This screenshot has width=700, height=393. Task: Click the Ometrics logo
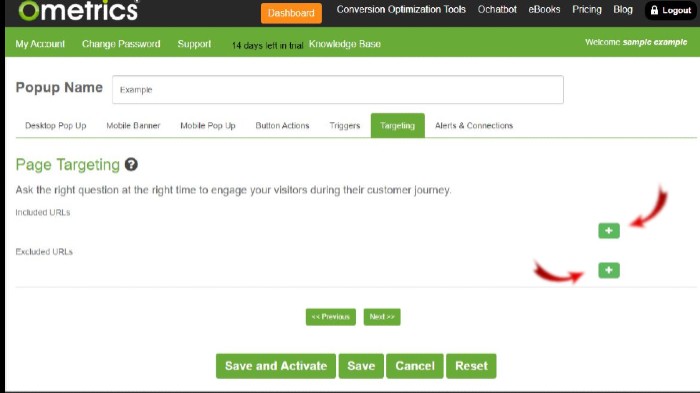[79, 10]
